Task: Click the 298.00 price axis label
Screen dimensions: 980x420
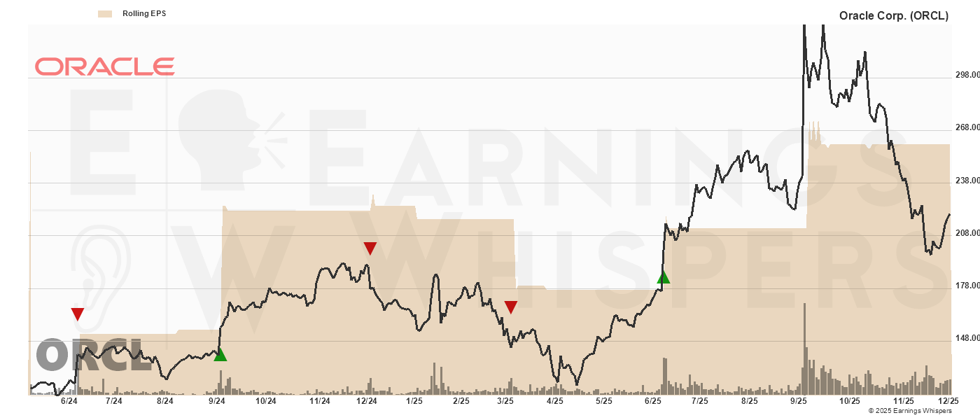Action: (967, 76)
